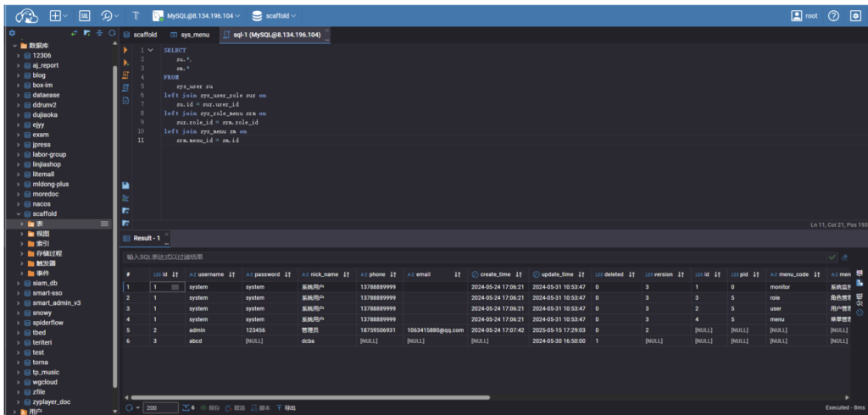Set the row fetch size field showing 200

pos(160,408)
